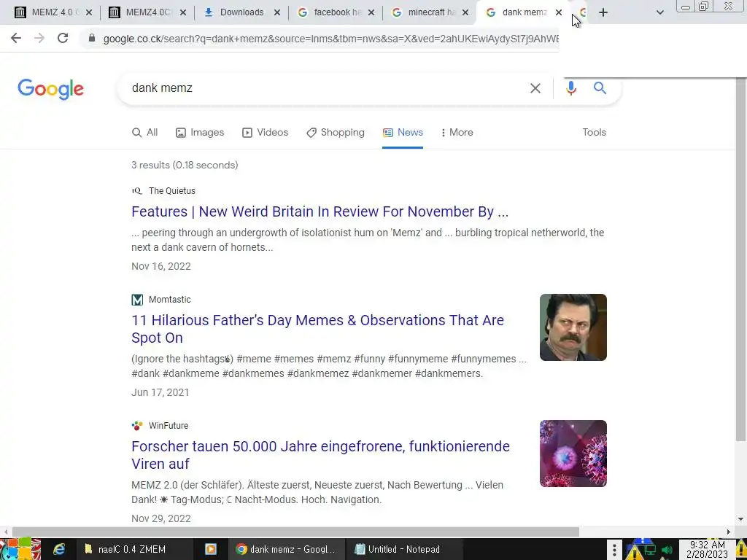Open the taskbar clock showing 9:32 AM

point(707,550)
